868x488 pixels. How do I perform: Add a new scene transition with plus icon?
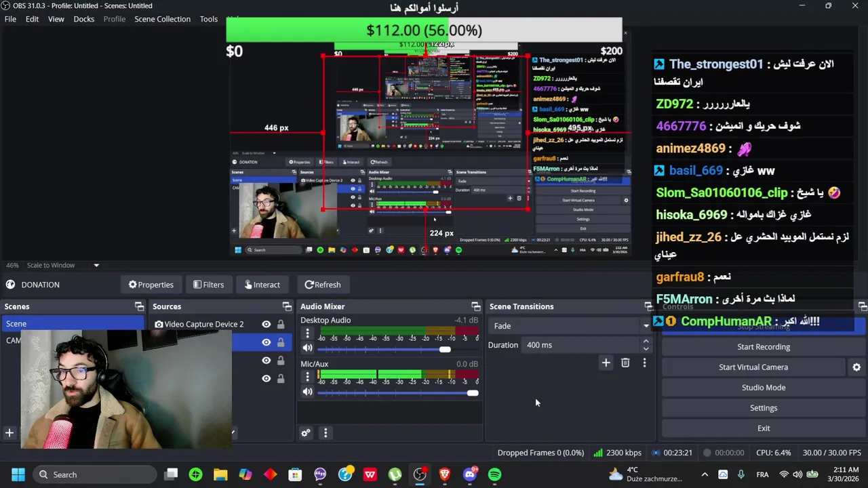tap(606, 363)
